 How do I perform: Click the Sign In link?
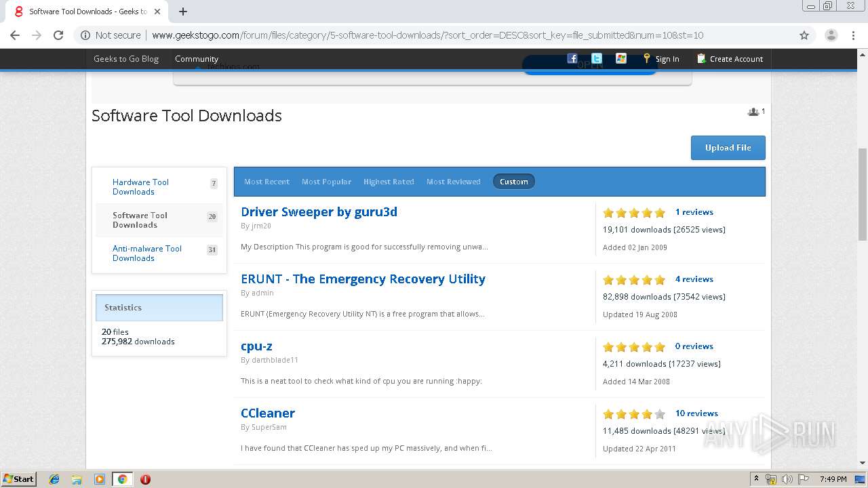pos(667,59)
